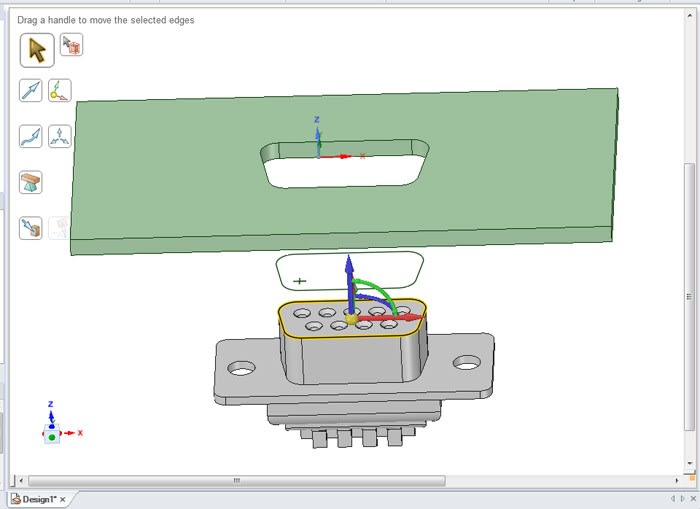700x509 pixels.
Task: Click the next-tab arrow at bottom right
Action: (x=683, y=499)
